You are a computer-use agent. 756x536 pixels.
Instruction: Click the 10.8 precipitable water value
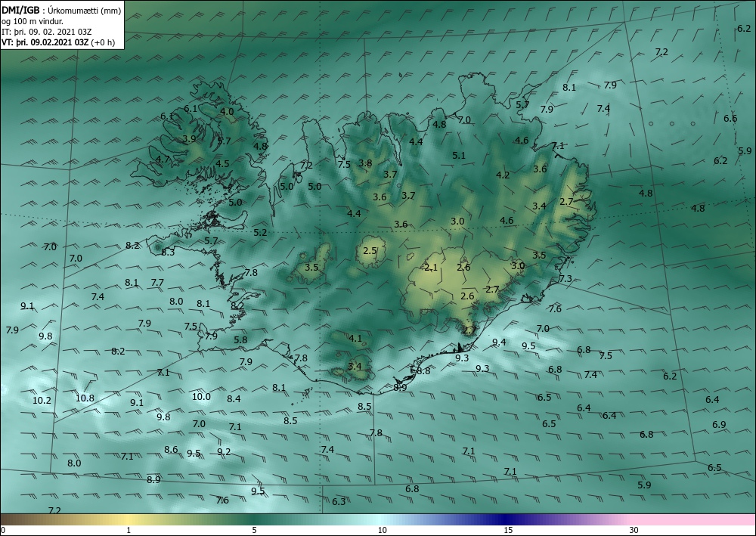coord(85,398)
